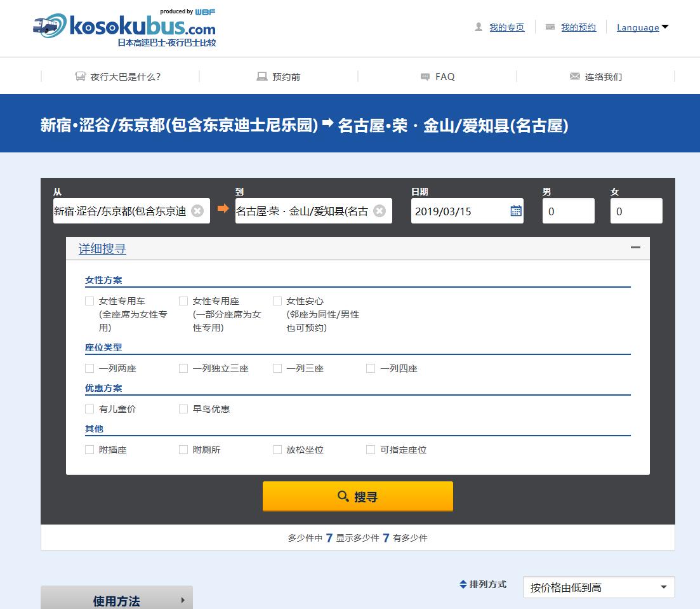Open the 按价格由低到高 sort dropdown

pos(597,587)
